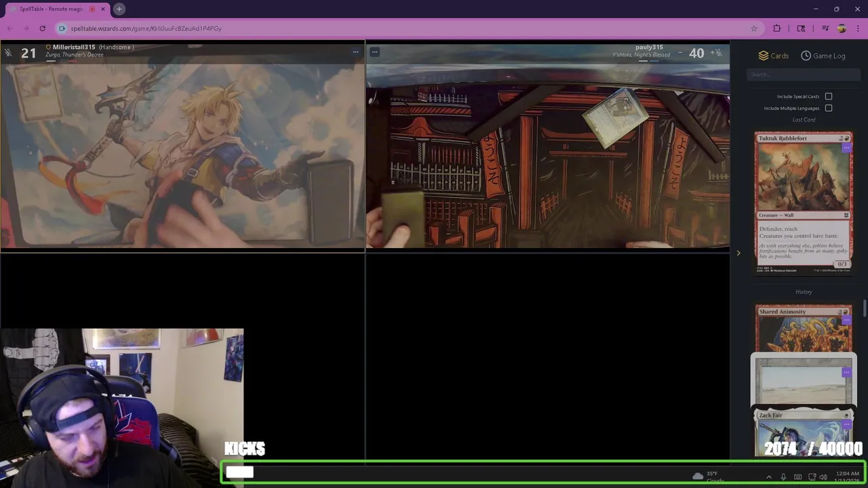This screenshot has height=488, width=868.
Task: Click the History heading
Action: [804, 292]
